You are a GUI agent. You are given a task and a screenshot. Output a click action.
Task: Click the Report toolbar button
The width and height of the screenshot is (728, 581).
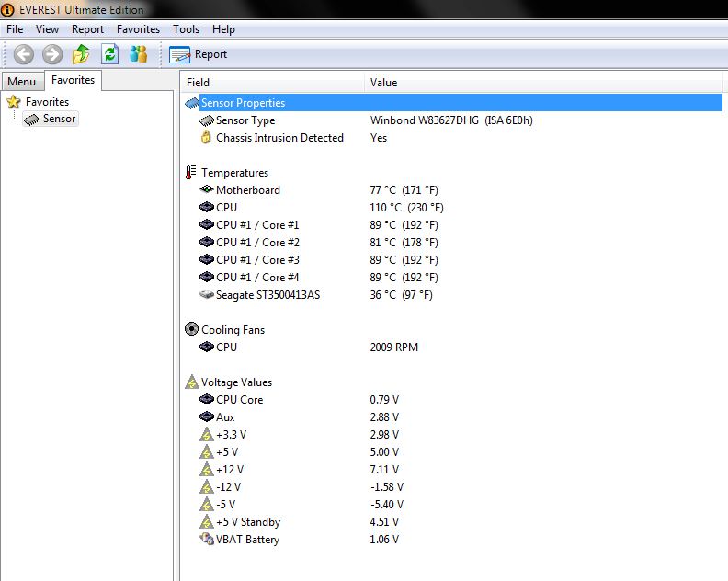click(199, 54)
